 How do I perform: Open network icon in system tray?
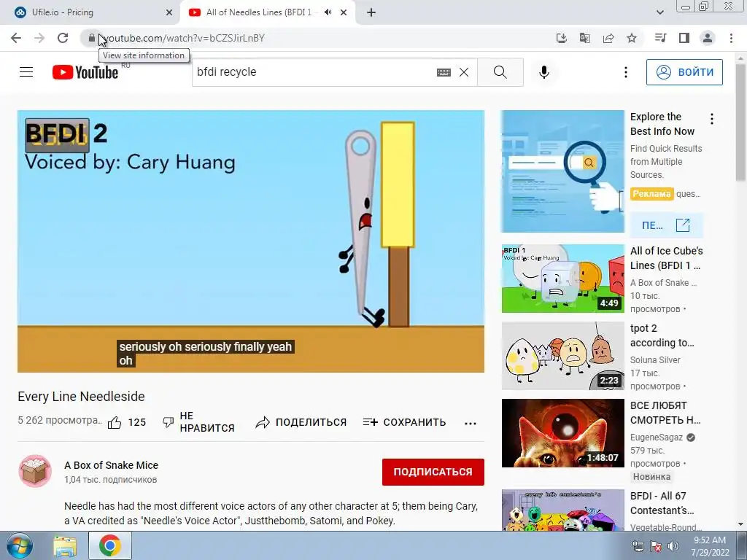pyautogui.click(x=638, y=546)
